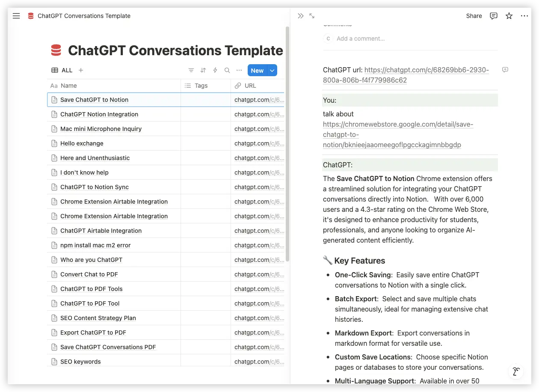Click the sort arrows icon
This screenshot has width=539, height=392.
pyautogui.click(x=203, y=71)
